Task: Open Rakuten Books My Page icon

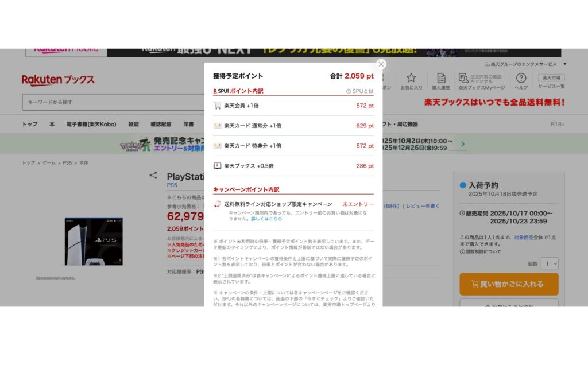Action: 463,78
